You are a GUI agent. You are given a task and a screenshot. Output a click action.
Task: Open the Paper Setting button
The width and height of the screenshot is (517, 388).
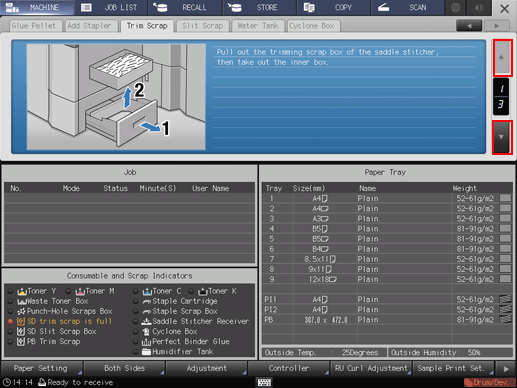click(41, 368)
